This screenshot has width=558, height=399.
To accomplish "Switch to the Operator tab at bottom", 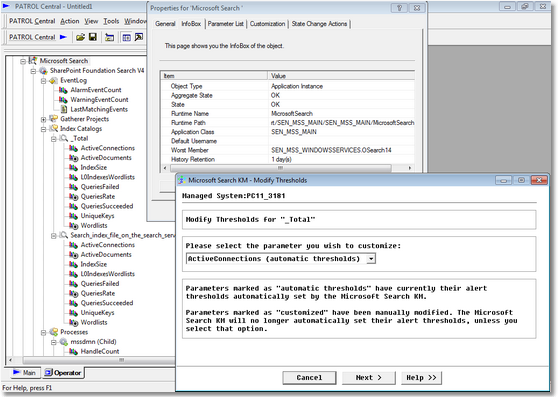I will coord(63,373).
